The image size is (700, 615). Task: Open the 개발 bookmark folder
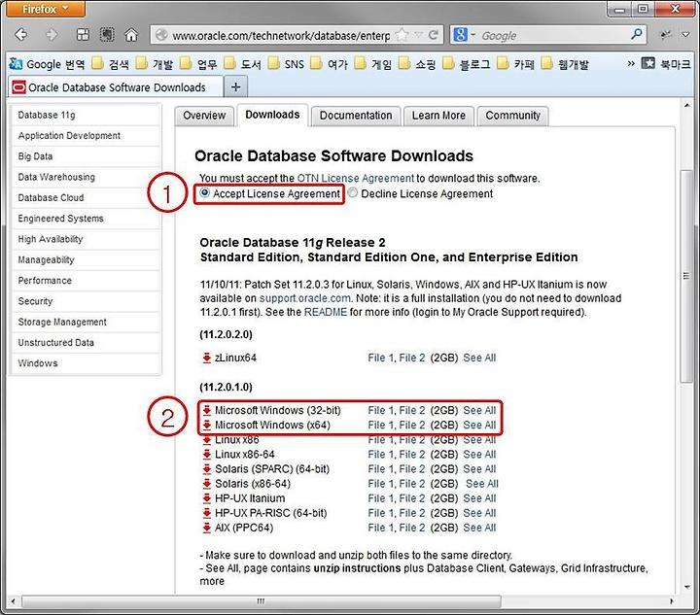point(154,64)
